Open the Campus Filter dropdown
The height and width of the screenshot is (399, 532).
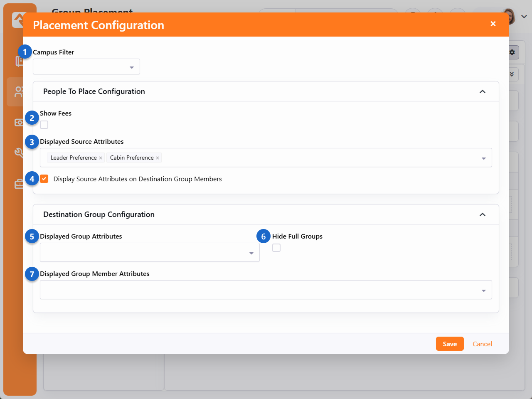click(86, 67)
